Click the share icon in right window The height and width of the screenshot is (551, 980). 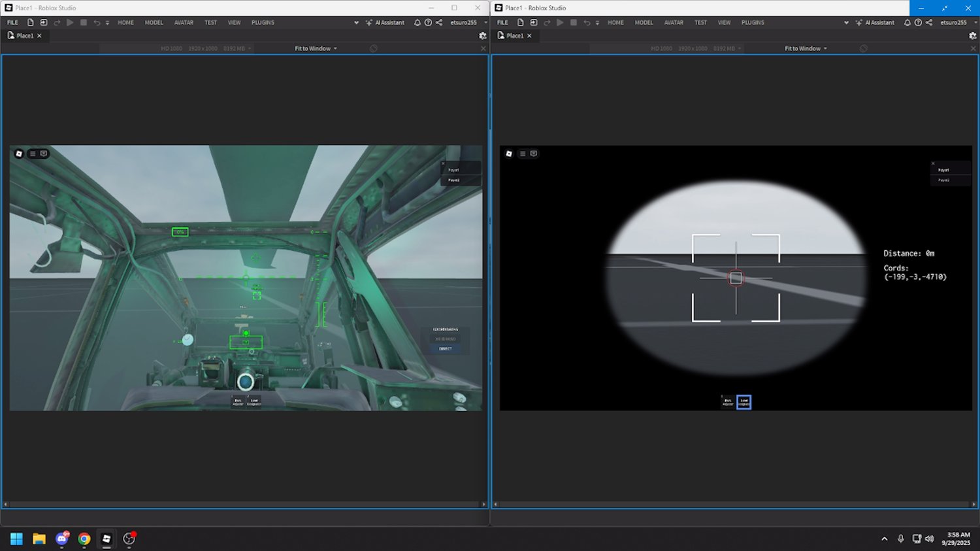929,22
